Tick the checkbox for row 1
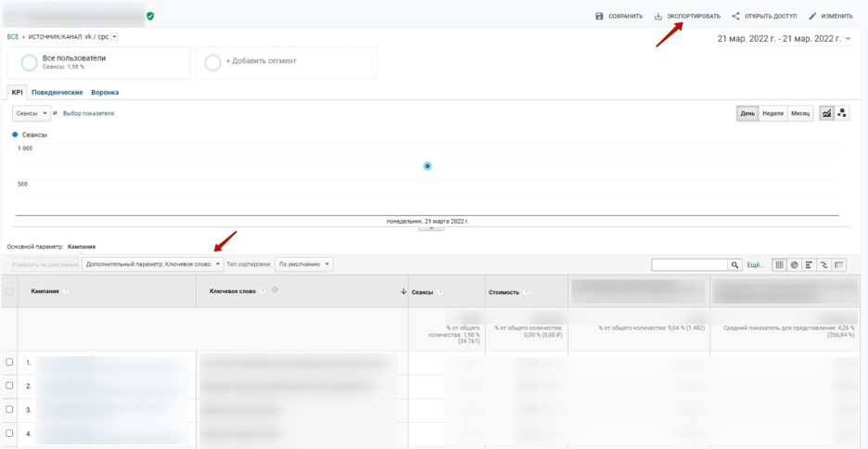868x449 pixels. point(9,362)
